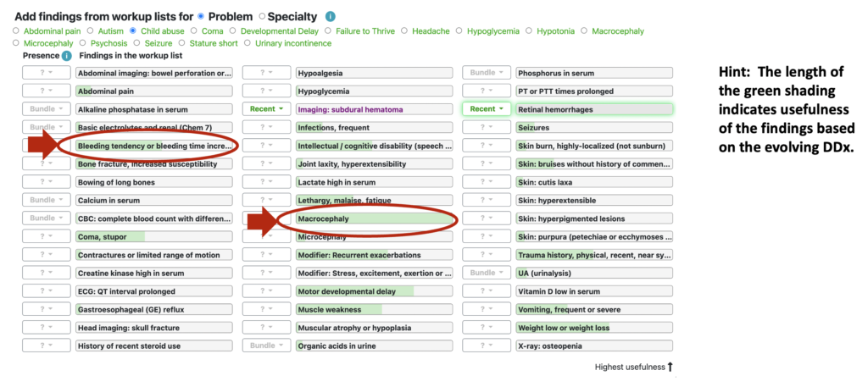868x387 pixels.
Task: Click the Headache problem link
Action: 430,31
